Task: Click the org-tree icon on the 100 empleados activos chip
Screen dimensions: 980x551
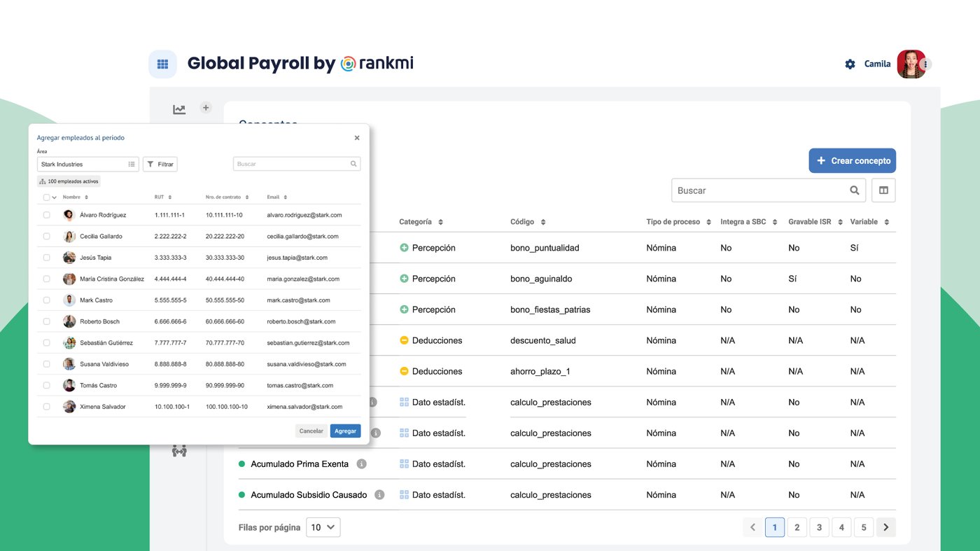Action: click(43, 181)
